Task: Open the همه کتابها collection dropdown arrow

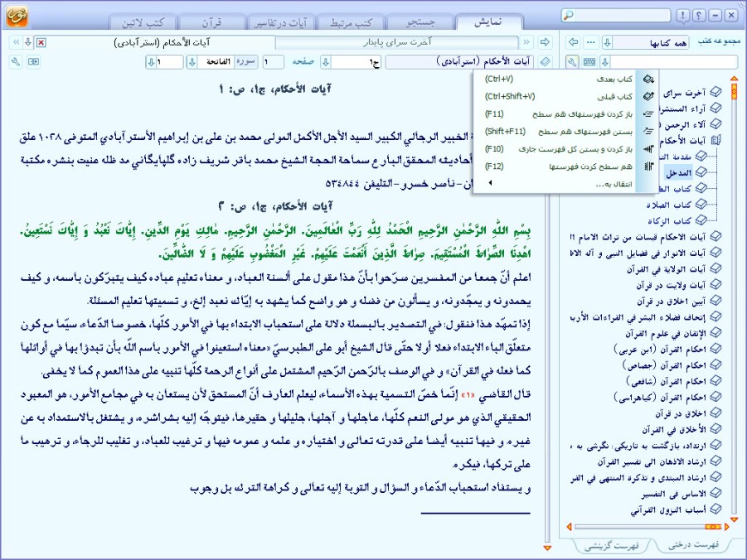Action: 607,43
